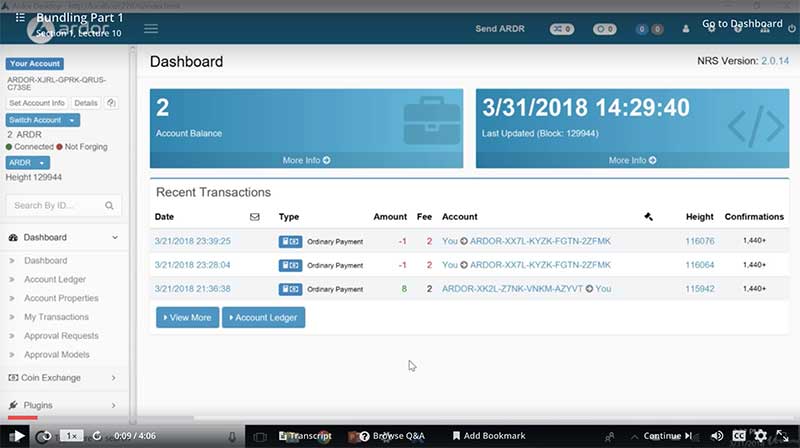Open My Transactions in sidebar
800x448 pixels.
[56, 317]
